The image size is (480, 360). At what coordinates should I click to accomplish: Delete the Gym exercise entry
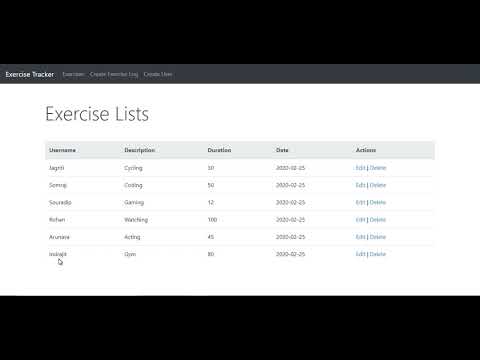coord(378,254)
